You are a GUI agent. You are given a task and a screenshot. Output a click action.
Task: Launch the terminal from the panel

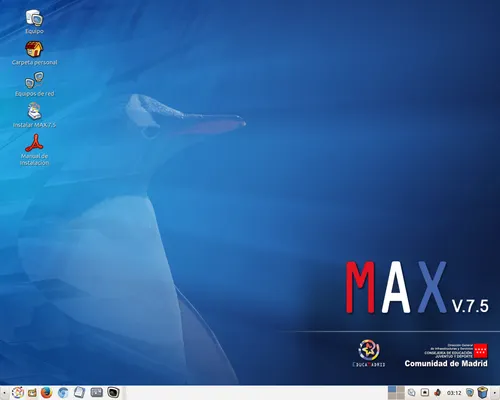pos(113,392)
